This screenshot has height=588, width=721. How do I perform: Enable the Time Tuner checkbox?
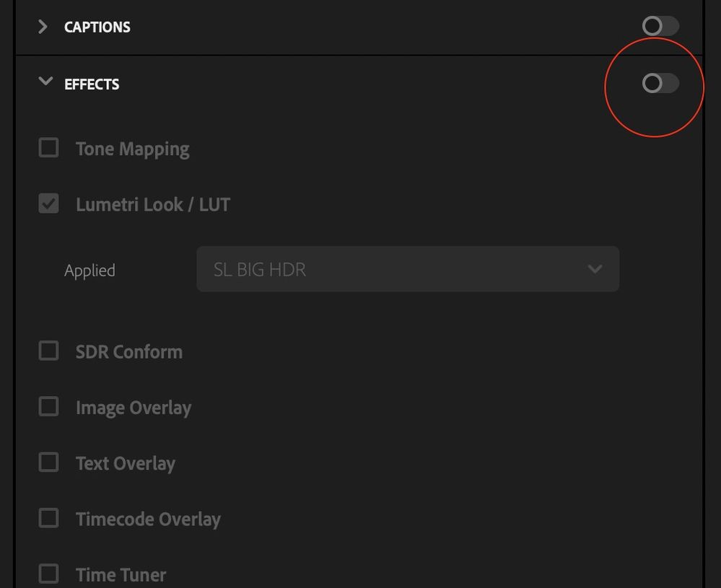(48, 574)
